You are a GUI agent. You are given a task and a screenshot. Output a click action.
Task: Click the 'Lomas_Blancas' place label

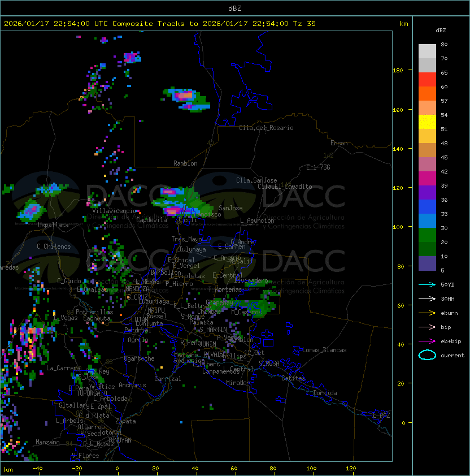point(324,350)
